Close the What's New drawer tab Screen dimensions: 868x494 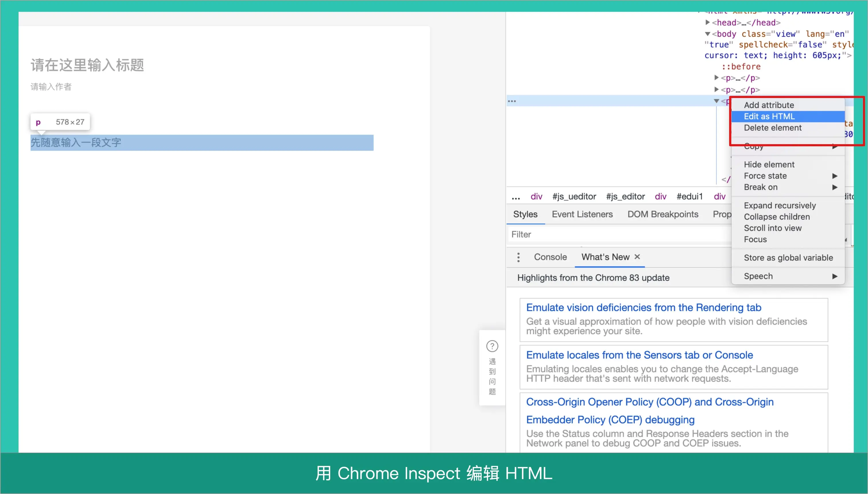click(637, 257)
